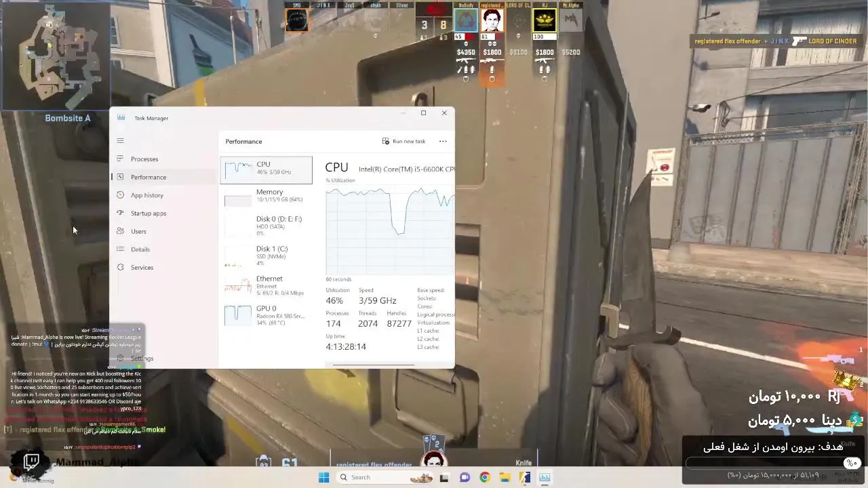
Task: Open App history in Task Manager
Action: pyautogui.click(x=163, y=195)
